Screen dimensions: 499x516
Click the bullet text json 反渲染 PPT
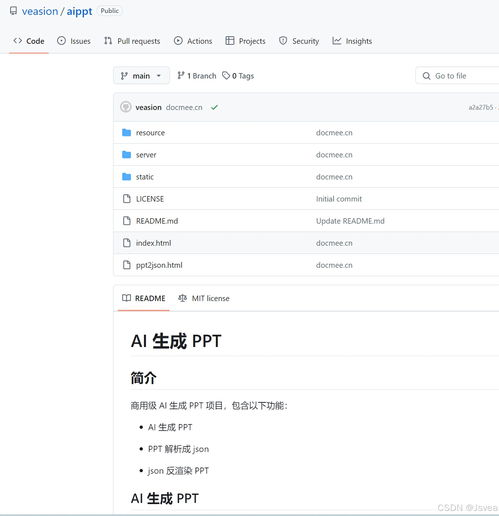(x=178, y=471)
